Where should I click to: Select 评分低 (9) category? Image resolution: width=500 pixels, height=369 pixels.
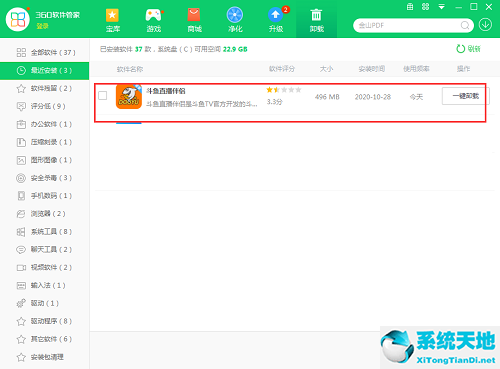point(45,106)
